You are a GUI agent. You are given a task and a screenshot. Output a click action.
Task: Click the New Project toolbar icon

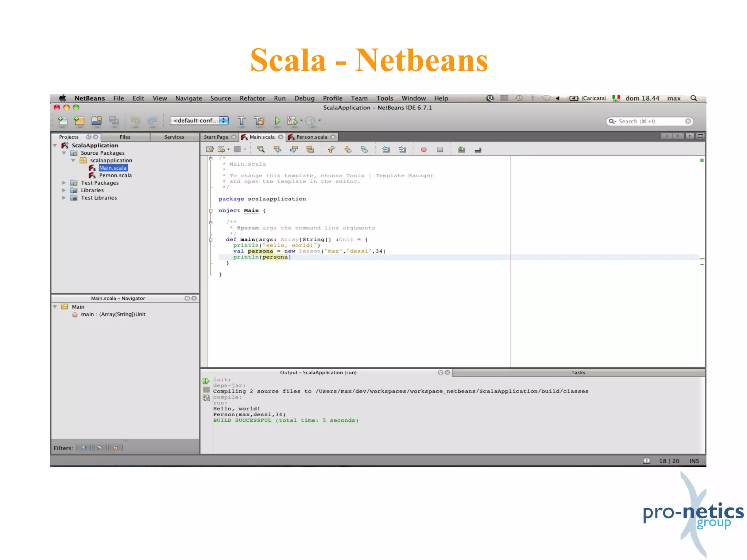click(x=79, y=121)
